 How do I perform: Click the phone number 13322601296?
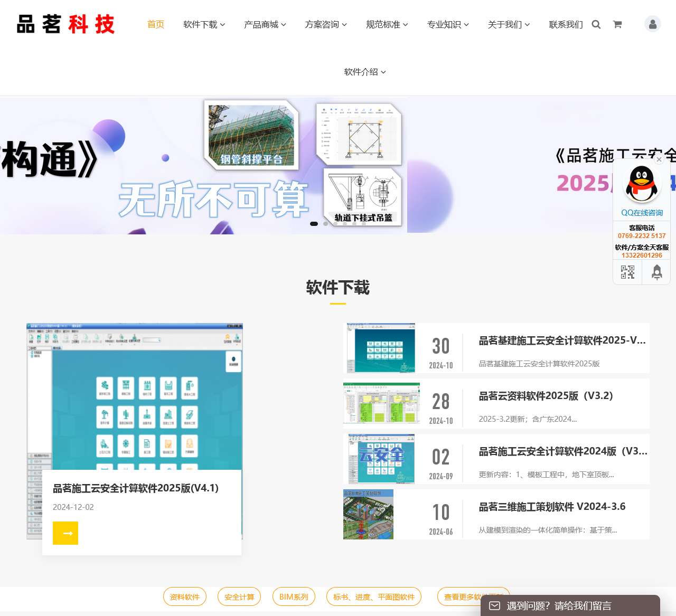(x=642, y=255)
